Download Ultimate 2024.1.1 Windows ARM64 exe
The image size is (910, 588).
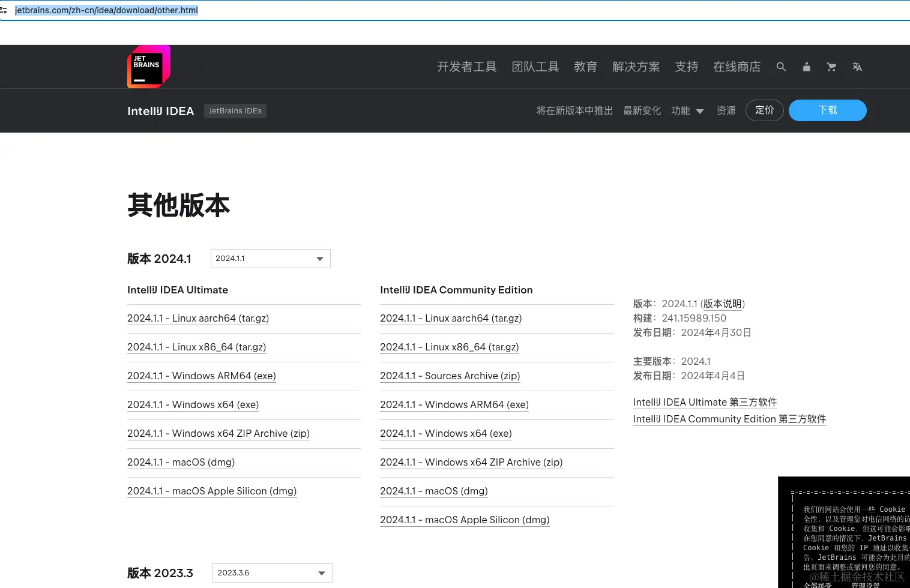pos(202,376)
